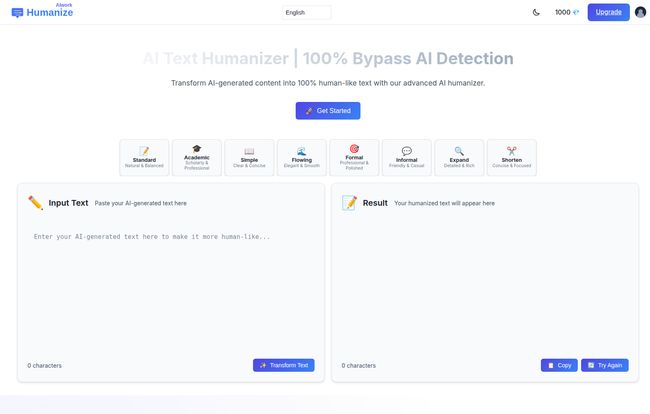650x414 pixels.
Task: Click the 1000 credits number
Action: pos(563,12)
